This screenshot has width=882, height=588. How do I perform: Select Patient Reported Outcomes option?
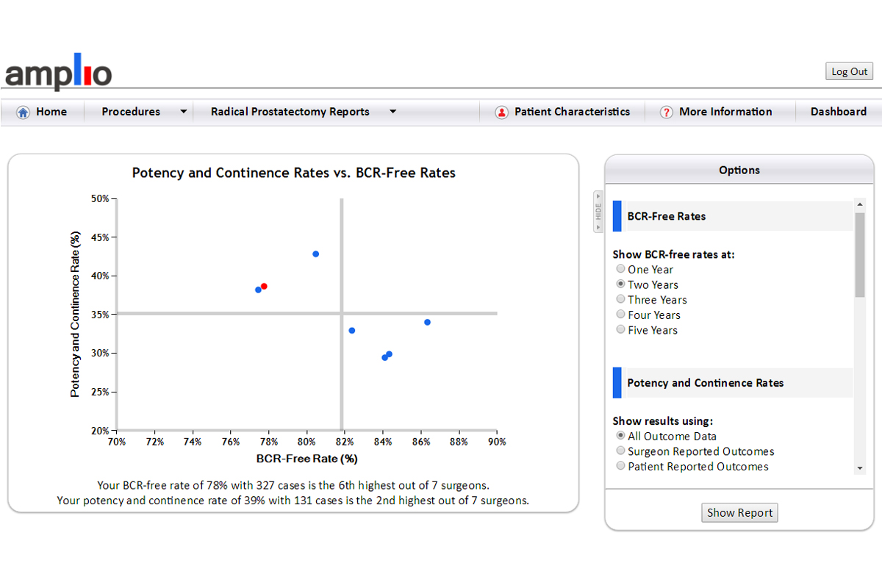(621, 466)
